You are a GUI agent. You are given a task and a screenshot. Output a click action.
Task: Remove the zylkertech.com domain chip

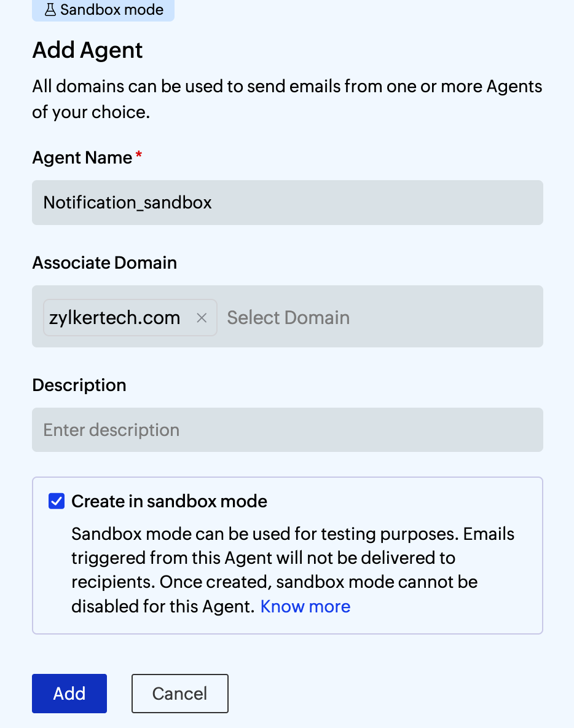[x=202, y=317]
